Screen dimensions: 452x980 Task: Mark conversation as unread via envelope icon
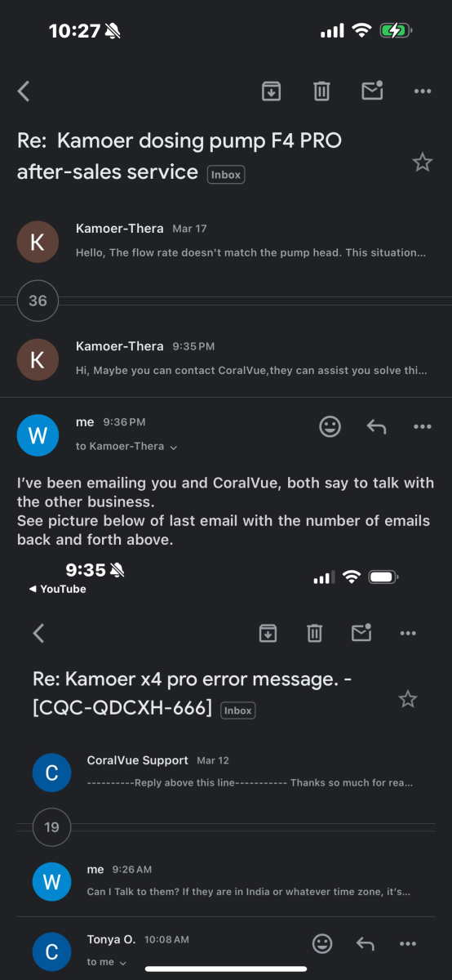[372, 90]
